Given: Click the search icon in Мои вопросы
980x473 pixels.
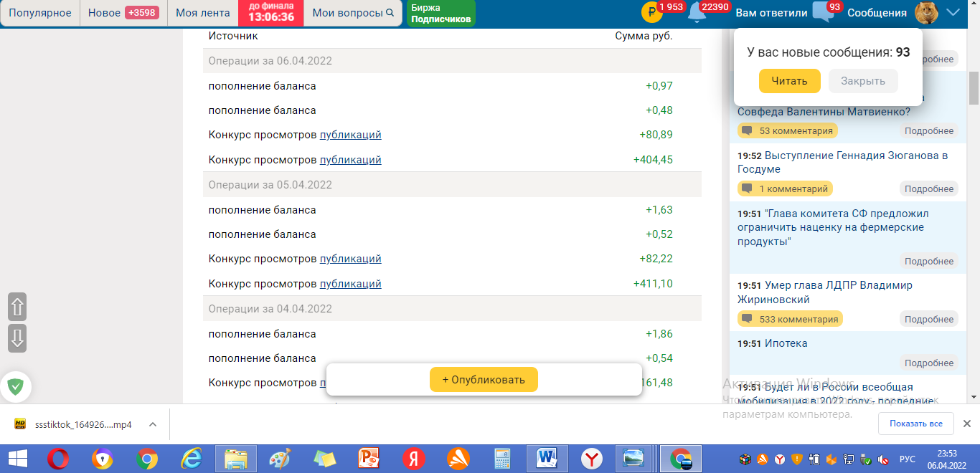Looking at the screenshot, I should tap(390, 13).
